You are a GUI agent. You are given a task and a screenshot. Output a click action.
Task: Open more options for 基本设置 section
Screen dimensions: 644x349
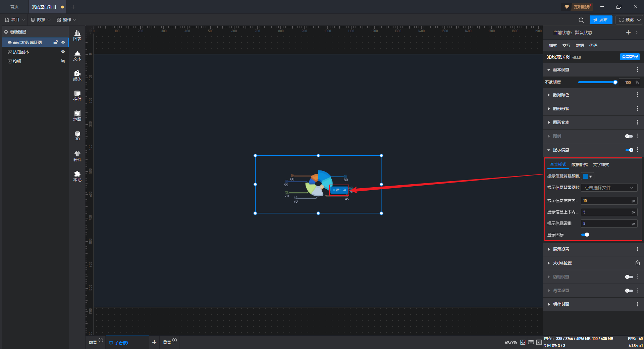(x=637, y=69)
